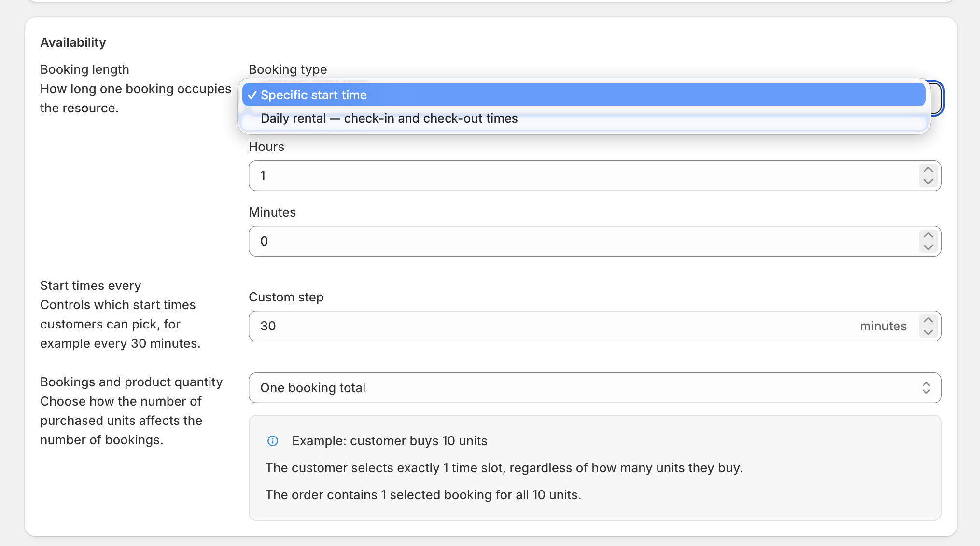Click the Booking type label
The height and width of the screenshot is (546, 980).
tap(288, 69)
